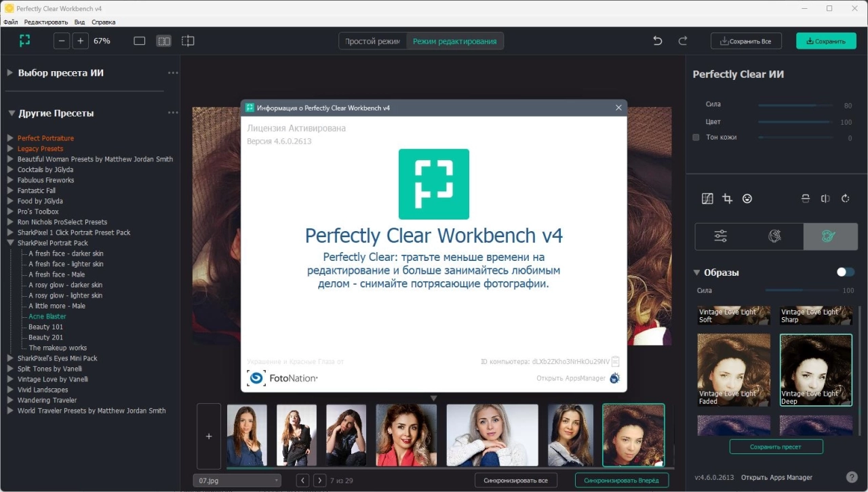The image size is (868, 492).
Task: Click the FotoNation logo in dialog
Action: coord(282,378)
